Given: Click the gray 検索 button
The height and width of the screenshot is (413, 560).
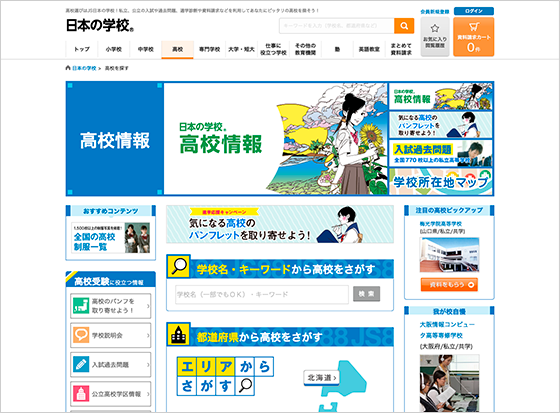Looking at the screenshot, I should (366, 294).
